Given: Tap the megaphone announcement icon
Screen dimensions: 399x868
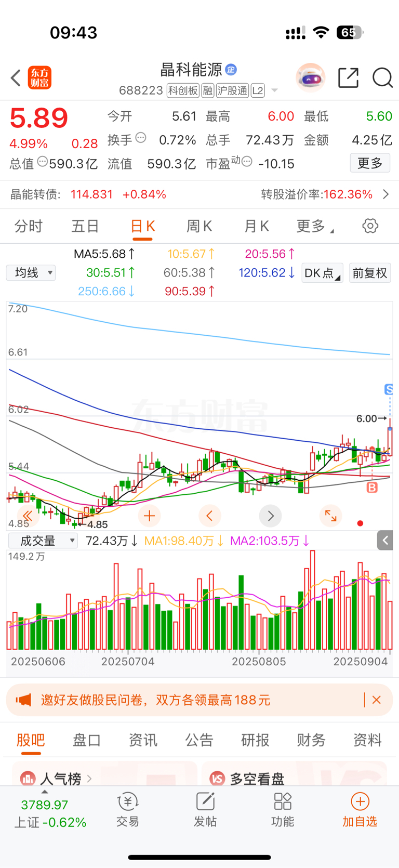Looking at the screenshot, I should coord(23,700).
